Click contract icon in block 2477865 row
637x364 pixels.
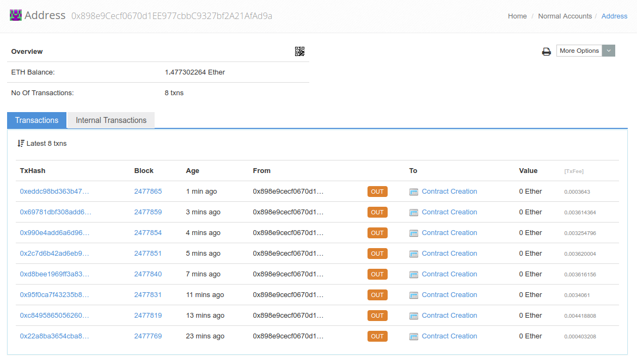click(414, 192)
